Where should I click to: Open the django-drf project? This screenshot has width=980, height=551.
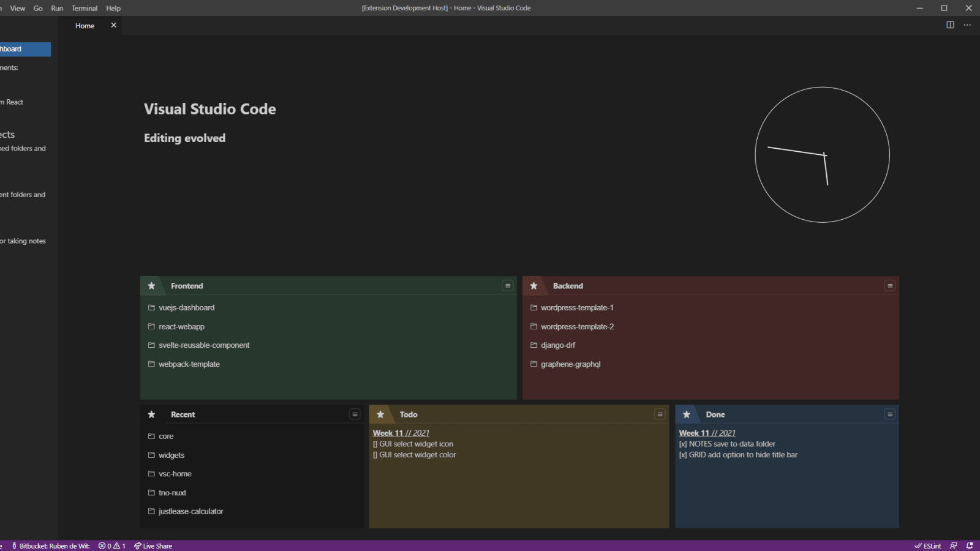pos(558,345)
